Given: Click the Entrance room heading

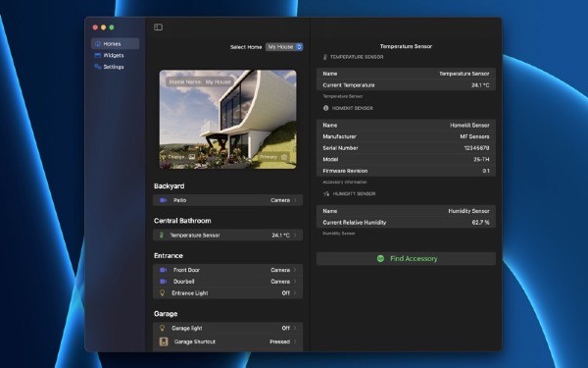Looking at the screenshot, I should tap(169, 256).
